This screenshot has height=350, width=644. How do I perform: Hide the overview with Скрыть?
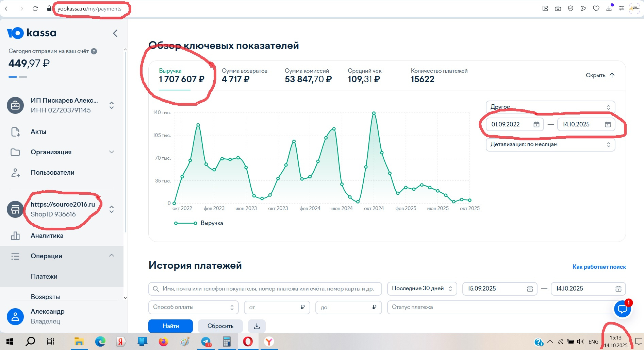point(600,75)
